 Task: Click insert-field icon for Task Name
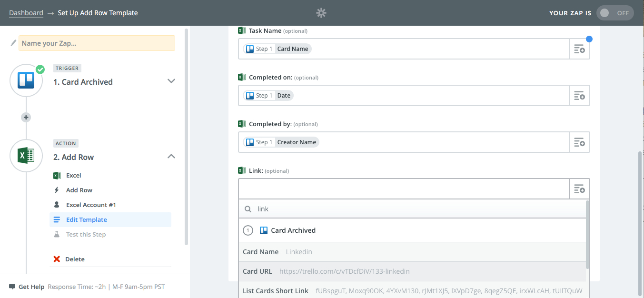pyautogui.click(x=579, y=49)
